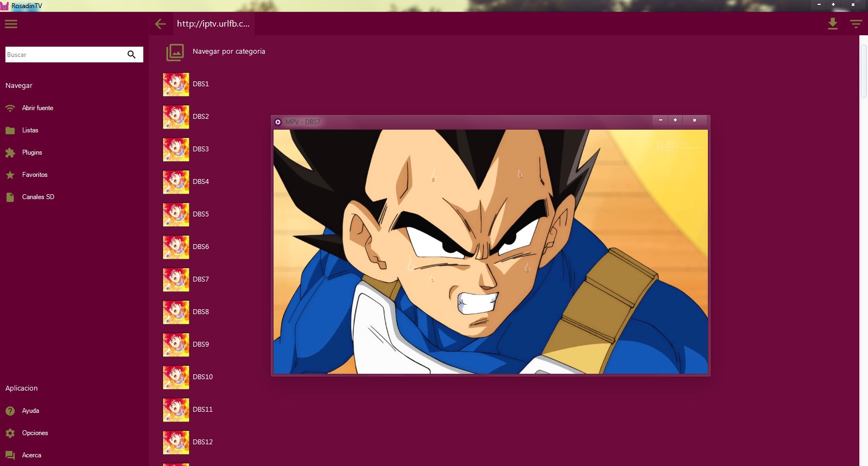Click the DBS12 channel thumbnail

tap(176, 442)
